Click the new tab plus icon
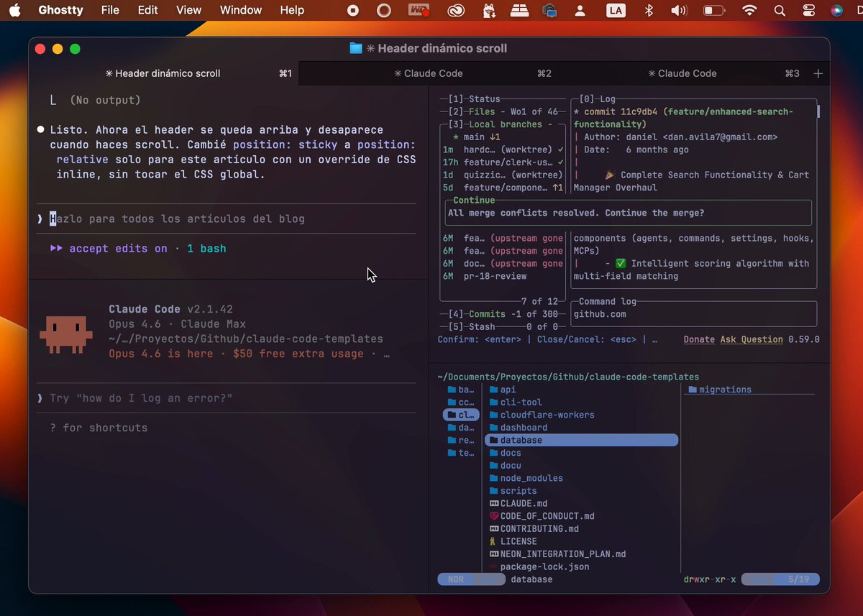This screenshot has width=863, height=616. 818,73
